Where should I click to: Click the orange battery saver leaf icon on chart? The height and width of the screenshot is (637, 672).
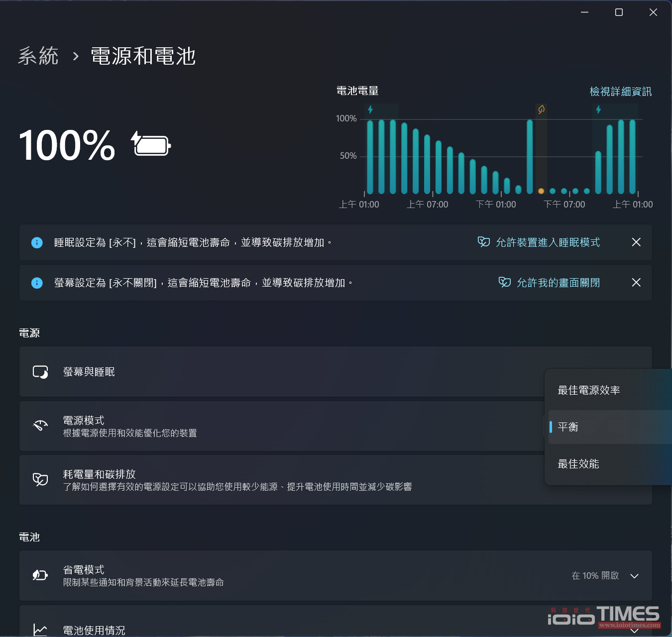541,109
